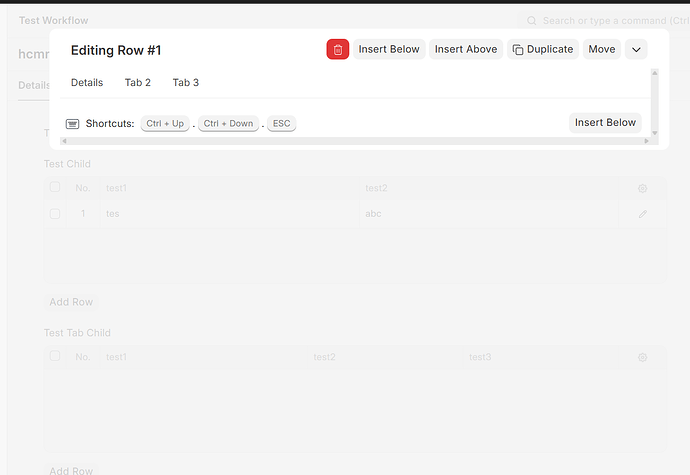This screenshot has height=475, width=690.
Task: Toggle select-all checkbox in Test Tab Child
Action: pos(55,357)
